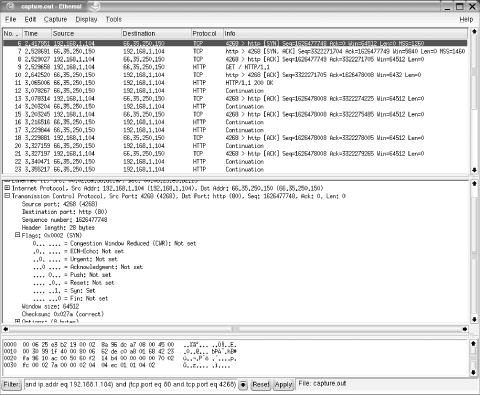Click packet list scrollbar down arrow
Screen dimensions: 481x395
pyautogui.click(x=474, y=170)
